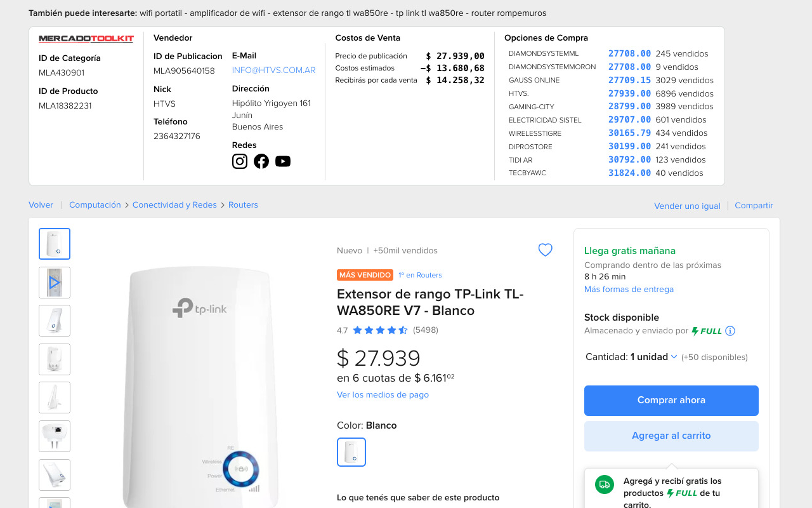Click product ID MLA18382231
This screenshot has height=508, width=812.
point(65,106)
